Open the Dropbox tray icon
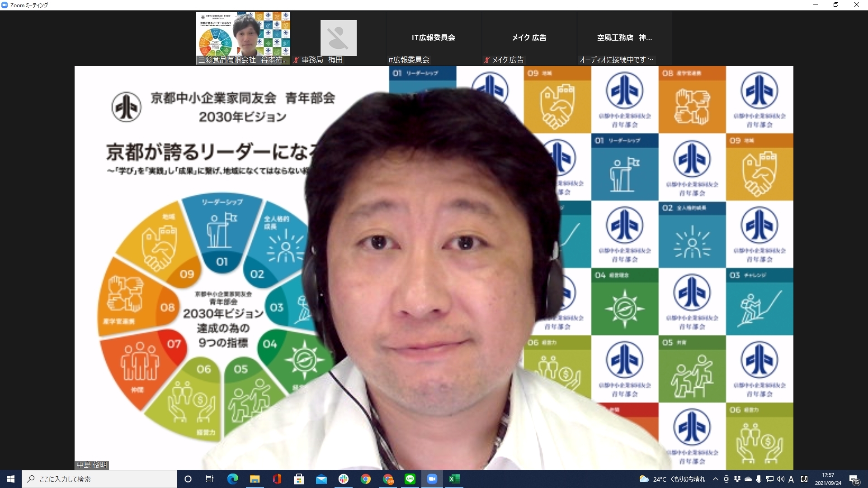This screenshot has height=488, width=868. click(737, 479)
